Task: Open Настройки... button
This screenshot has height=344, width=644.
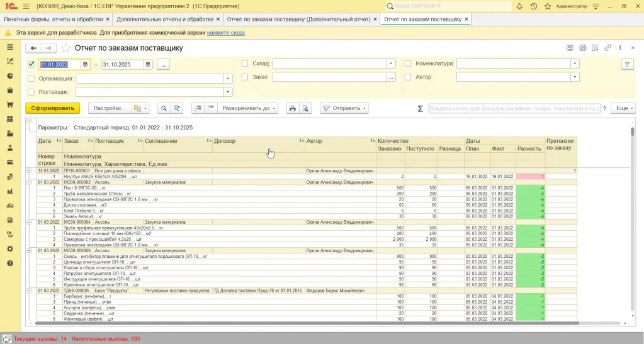Action: tap(110, 108)
